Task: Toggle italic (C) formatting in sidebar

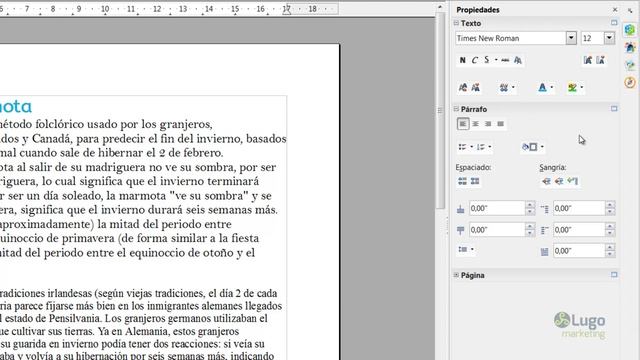Action: pos(474,60)
